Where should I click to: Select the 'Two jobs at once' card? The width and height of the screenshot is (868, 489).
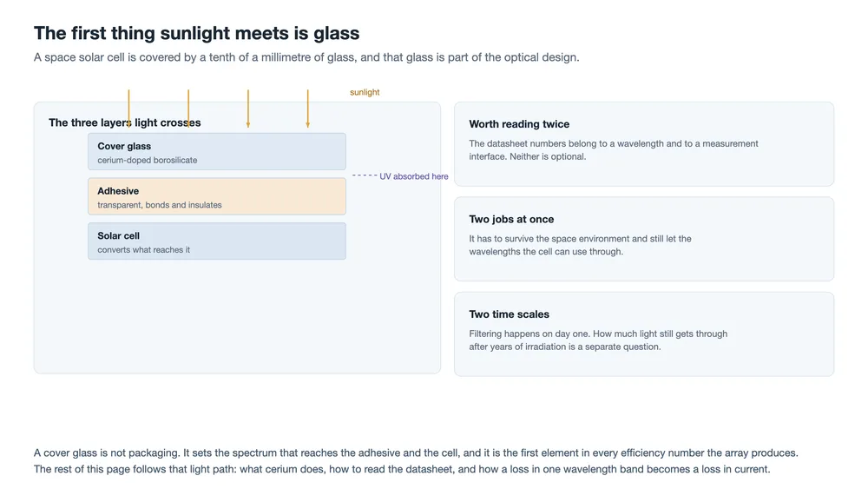click(644, 239)
